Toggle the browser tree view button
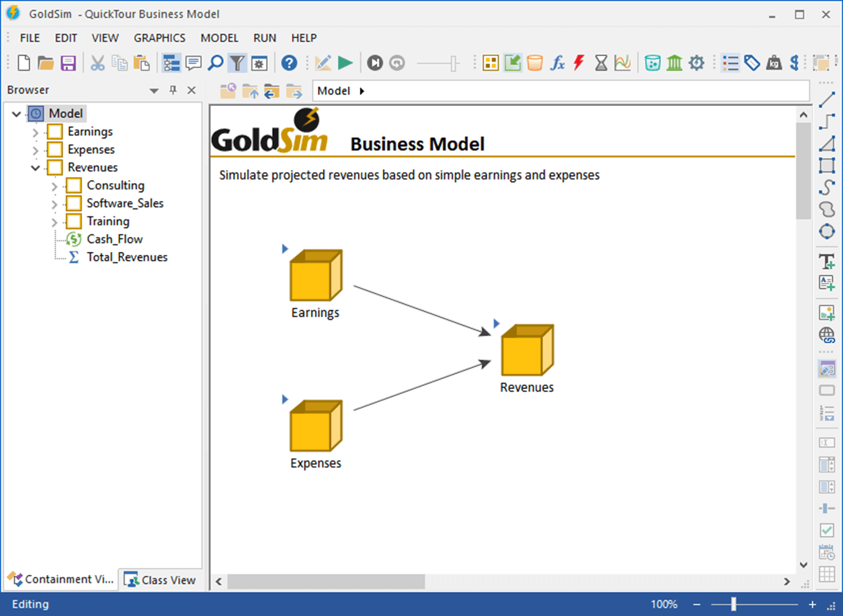The height and width of the screenshot is (616, 843). (x=171, y=63)
